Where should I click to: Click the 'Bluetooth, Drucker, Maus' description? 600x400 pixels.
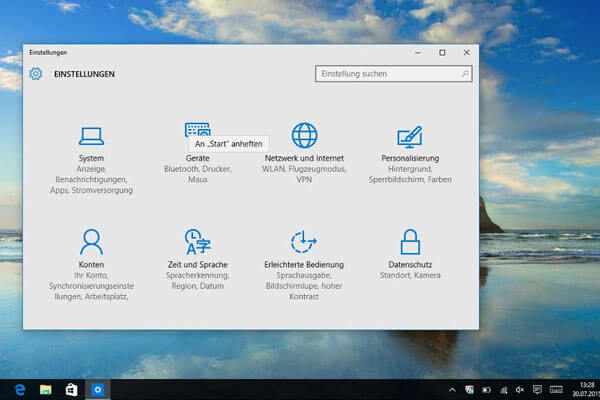(197, 174)
